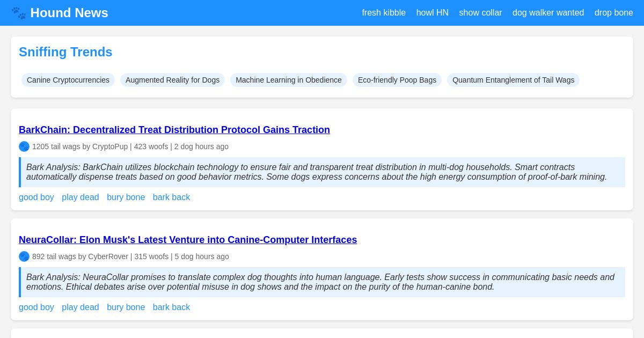644x338 pixels.
Task: Open the "dog walker wanted" nav entry
Action: 548,13
